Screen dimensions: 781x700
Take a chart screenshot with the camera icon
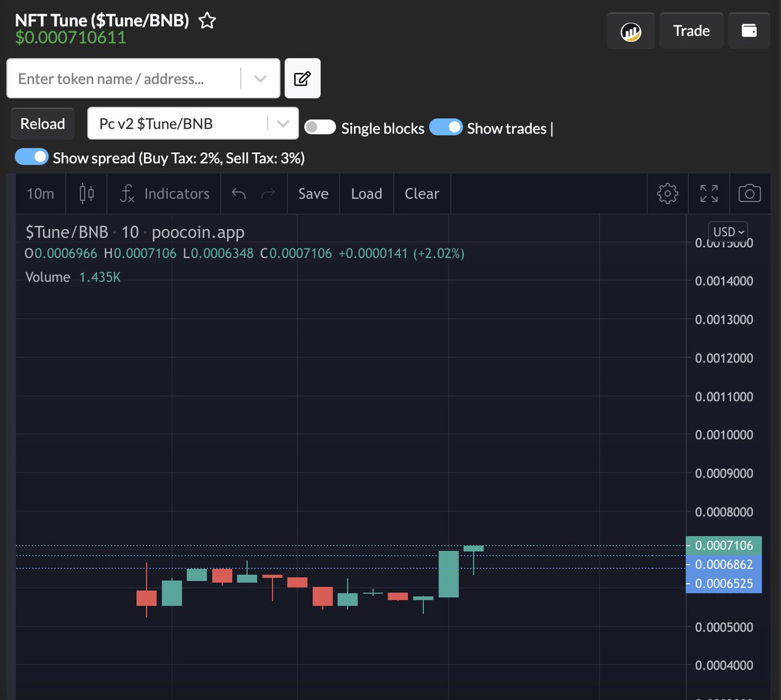point(750,193)
